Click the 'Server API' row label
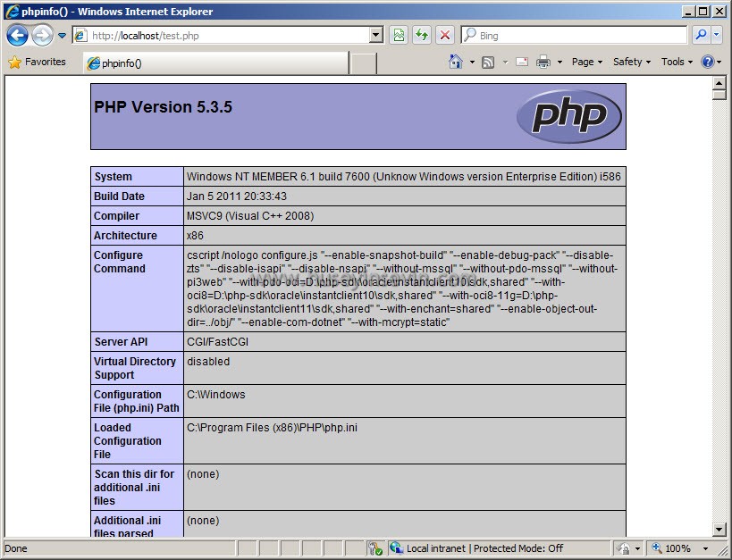Screen dimensions: 732x560 point(121,341)
